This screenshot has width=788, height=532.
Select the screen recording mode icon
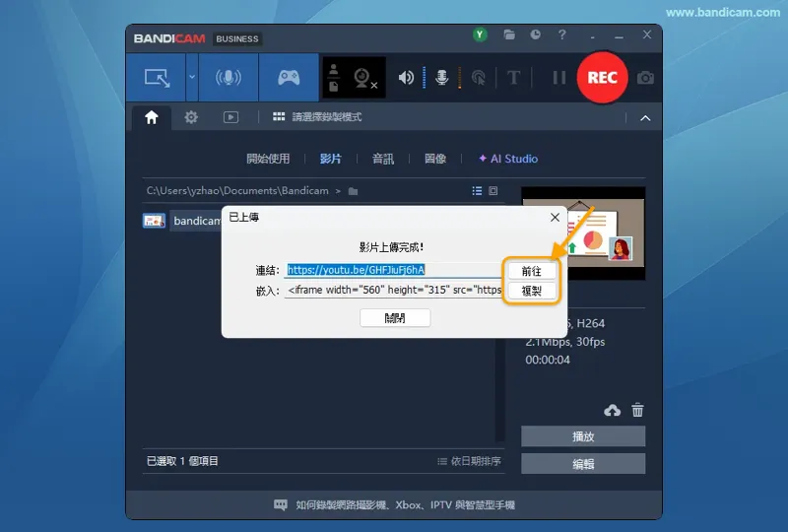pyautogui.click(x=157, y=78)
